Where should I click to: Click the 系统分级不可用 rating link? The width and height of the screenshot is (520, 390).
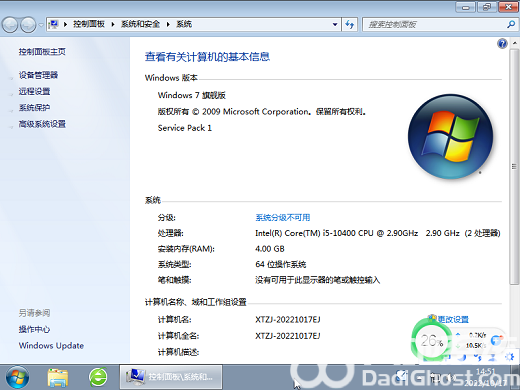click(x=283, y=218)
